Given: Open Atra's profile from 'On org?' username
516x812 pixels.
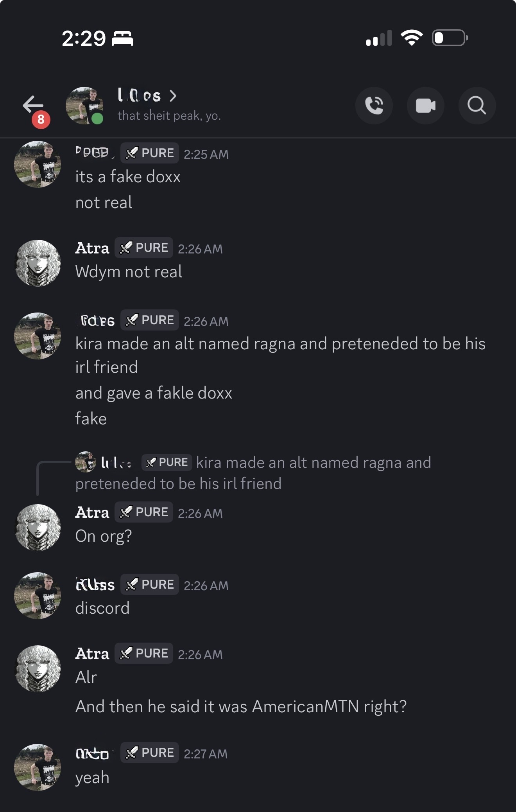Looking at the screenshot, I should click(x=92, y=512).
